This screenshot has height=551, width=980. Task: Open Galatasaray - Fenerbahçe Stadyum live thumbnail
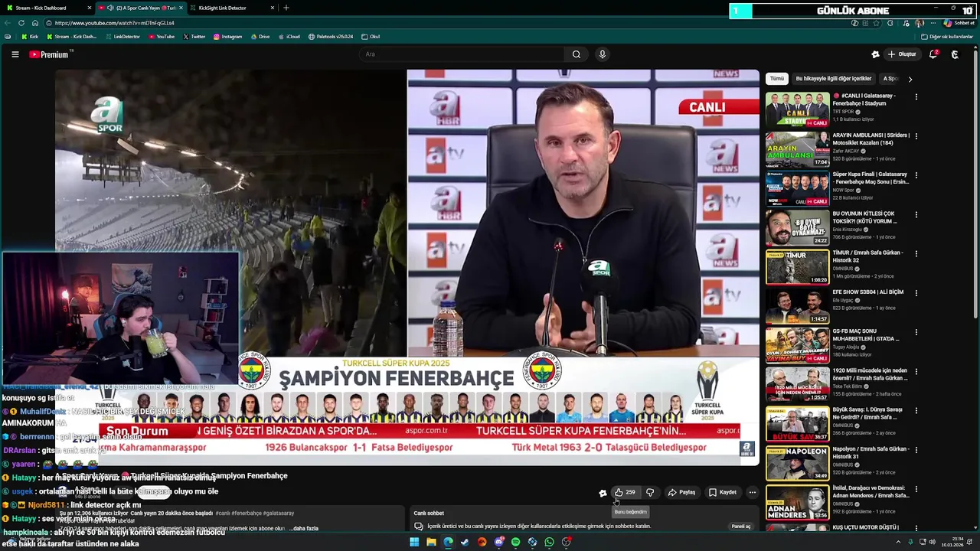pyautogui.click(x=797, y=110)
